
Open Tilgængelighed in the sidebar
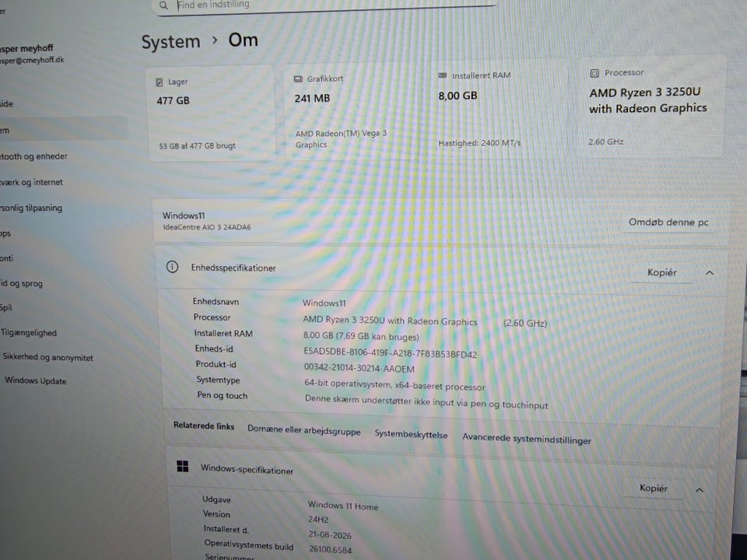pos(28,333)
